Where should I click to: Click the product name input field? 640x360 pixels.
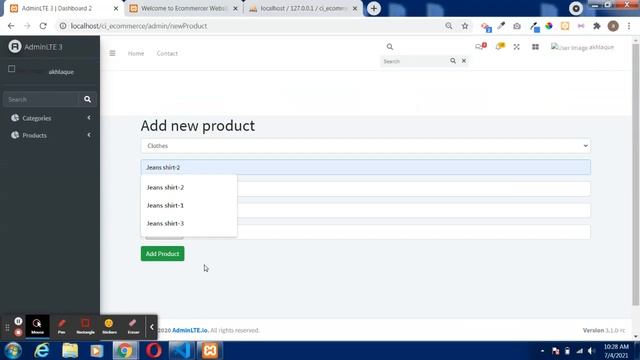click(365, 167)
